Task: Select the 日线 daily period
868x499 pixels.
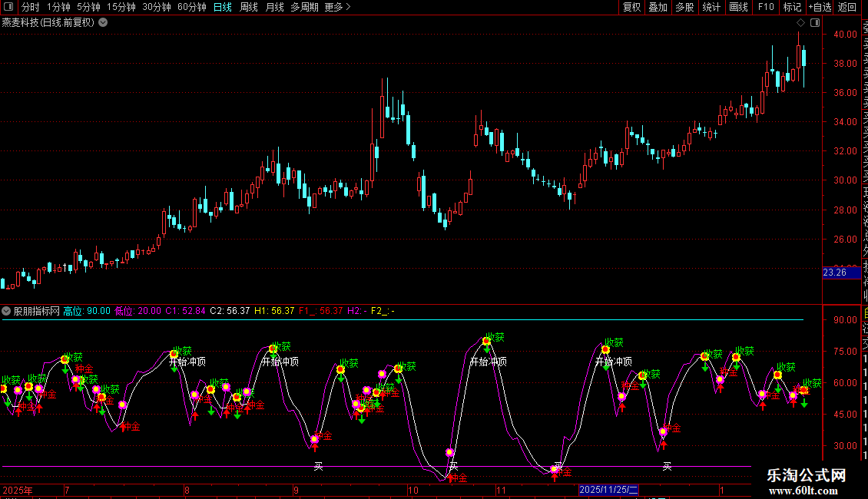Action: tap(222, 7)
